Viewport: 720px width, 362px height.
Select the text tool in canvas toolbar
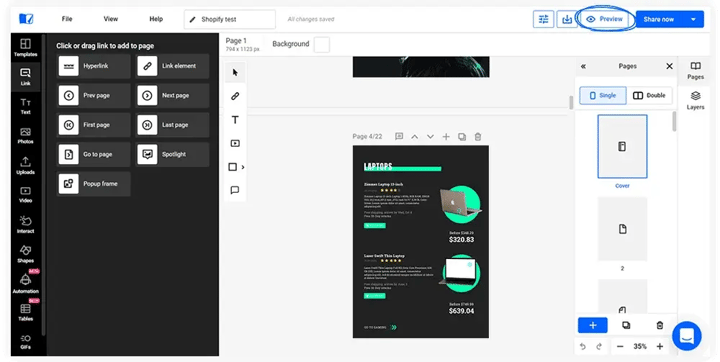pos(235,120)
